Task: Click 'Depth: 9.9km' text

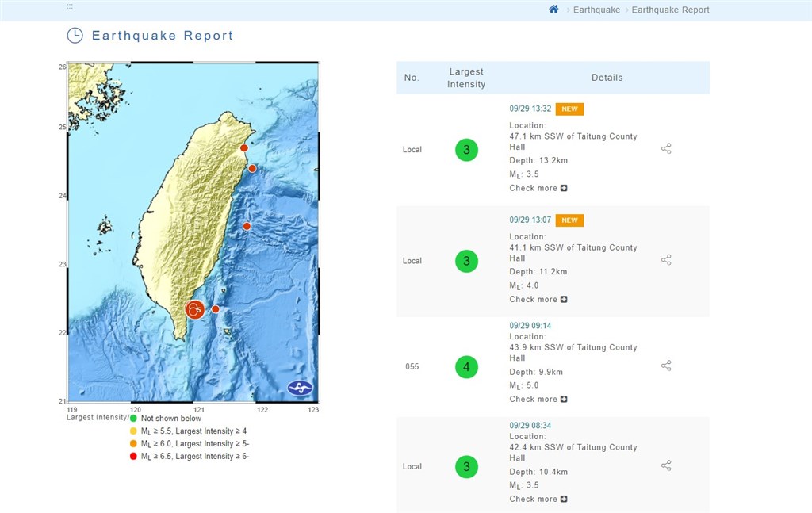Action: point(536,372)
